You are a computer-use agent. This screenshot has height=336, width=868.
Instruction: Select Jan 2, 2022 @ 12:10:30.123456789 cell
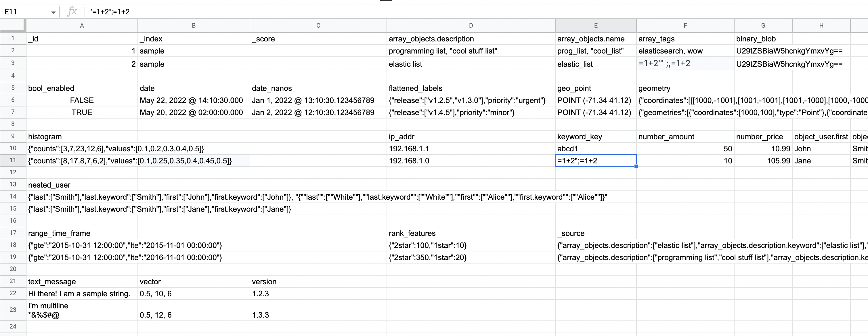(x=318, y=112)
